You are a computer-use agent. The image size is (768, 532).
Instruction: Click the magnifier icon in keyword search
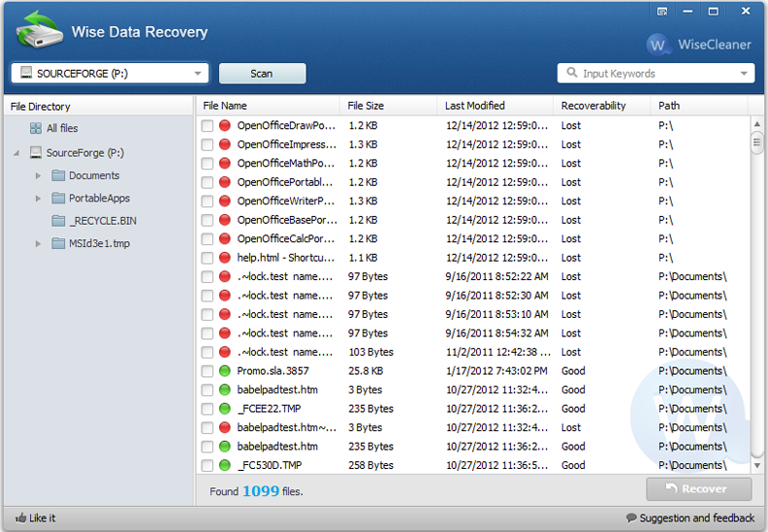coord(571,73)
